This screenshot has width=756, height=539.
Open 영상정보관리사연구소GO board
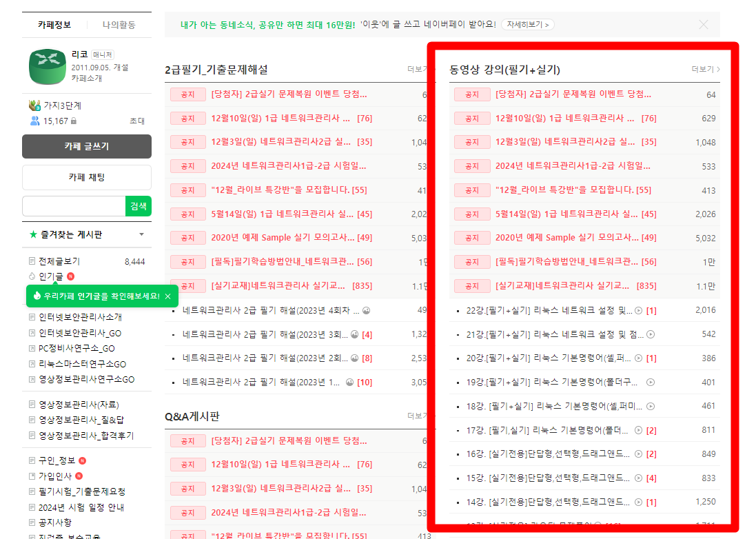click(x=86, y=379)
